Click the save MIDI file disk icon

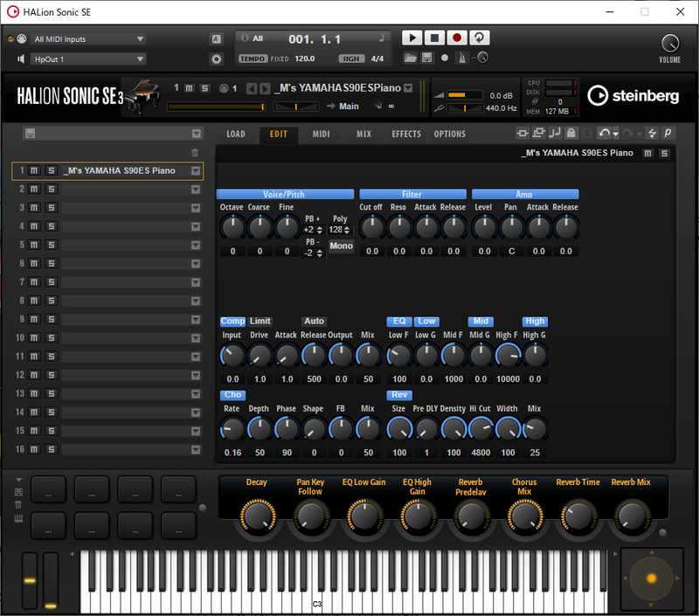[427, 58]
